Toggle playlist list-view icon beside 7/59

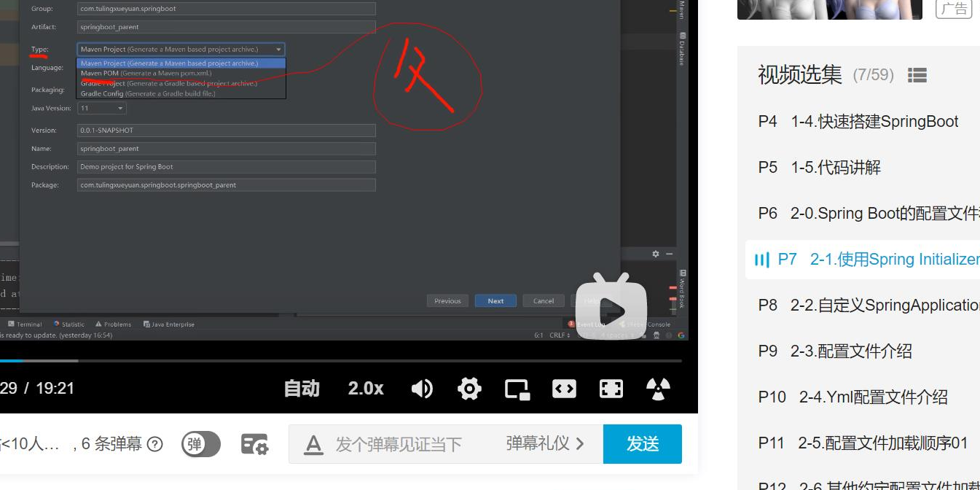point(917,75)
